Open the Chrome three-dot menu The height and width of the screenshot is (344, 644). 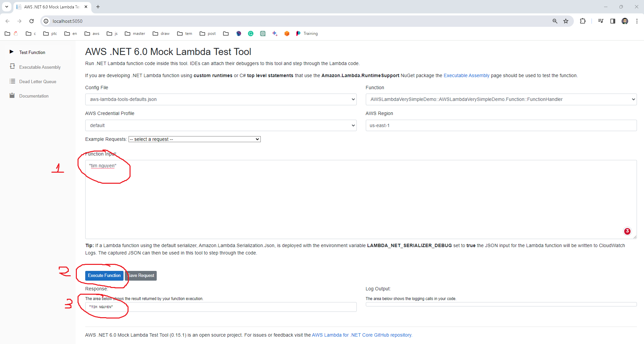point(637,21)
